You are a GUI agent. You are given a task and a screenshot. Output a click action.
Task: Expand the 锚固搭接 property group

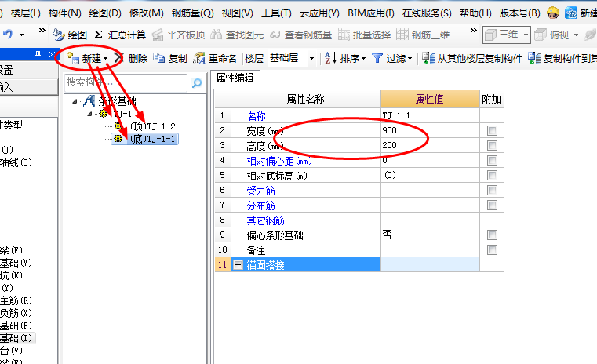238,264
